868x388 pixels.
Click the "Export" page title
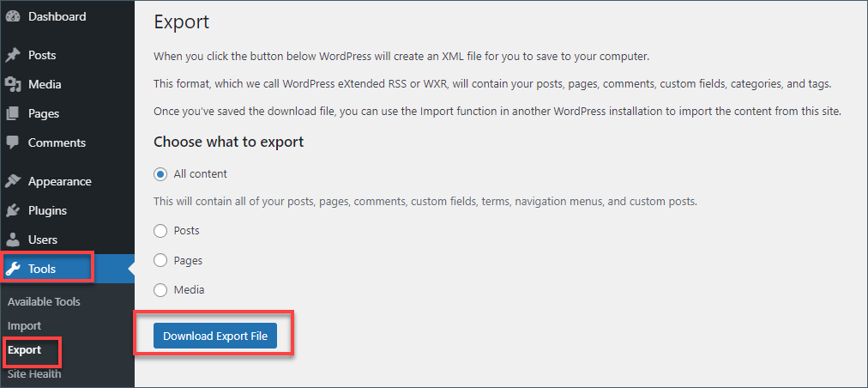click(x=182, y=22)
